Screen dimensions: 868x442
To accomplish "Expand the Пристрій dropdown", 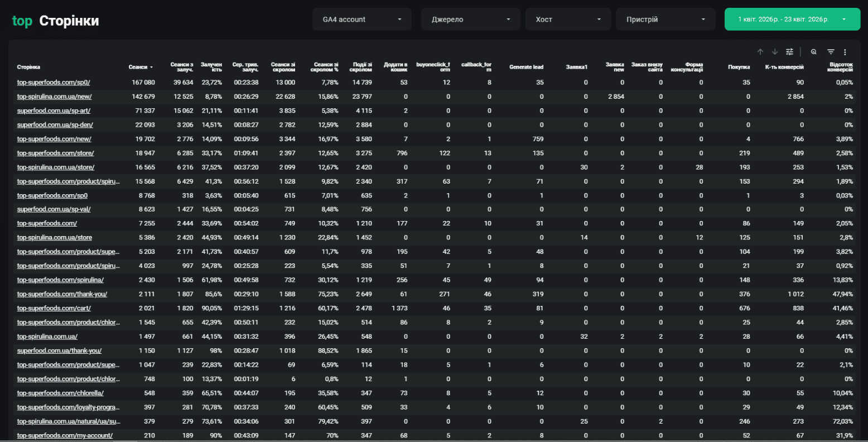I will click(666, 19).
